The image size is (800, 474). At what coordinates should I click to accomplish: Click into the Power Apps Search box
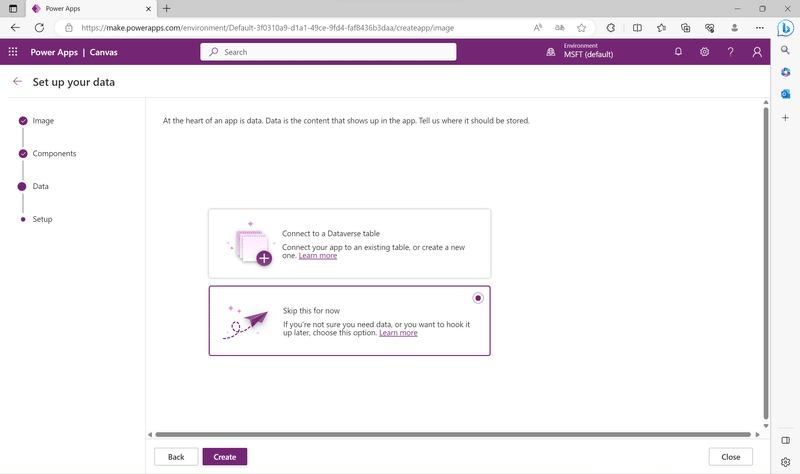[x=328, y=52]
